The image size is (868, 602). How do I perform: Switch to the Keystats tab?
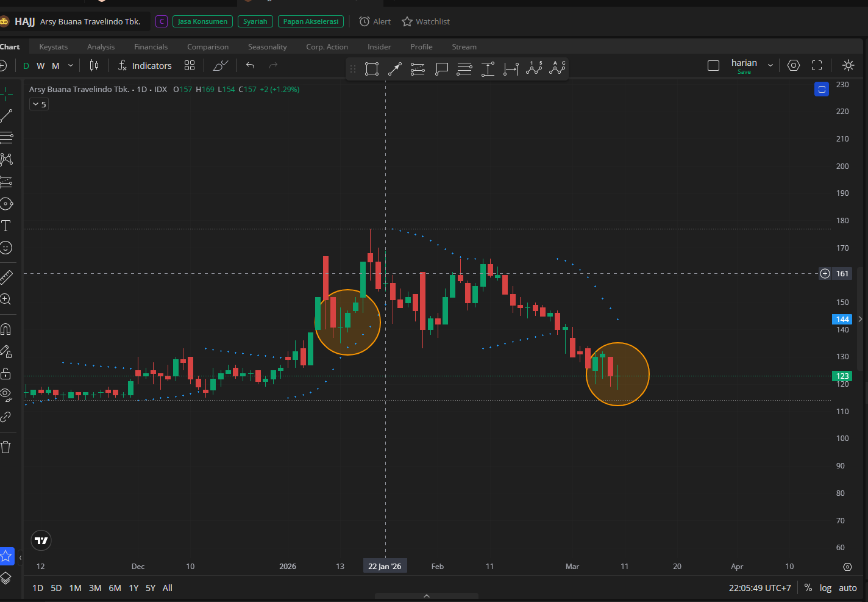54,47
